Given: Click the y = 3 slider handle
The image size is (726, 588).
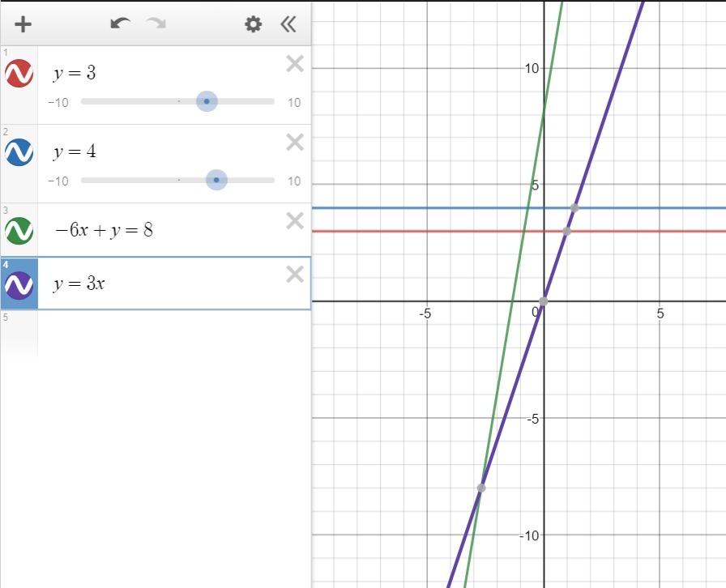Looking at the screenshot, I should click(x=207, y=101).
